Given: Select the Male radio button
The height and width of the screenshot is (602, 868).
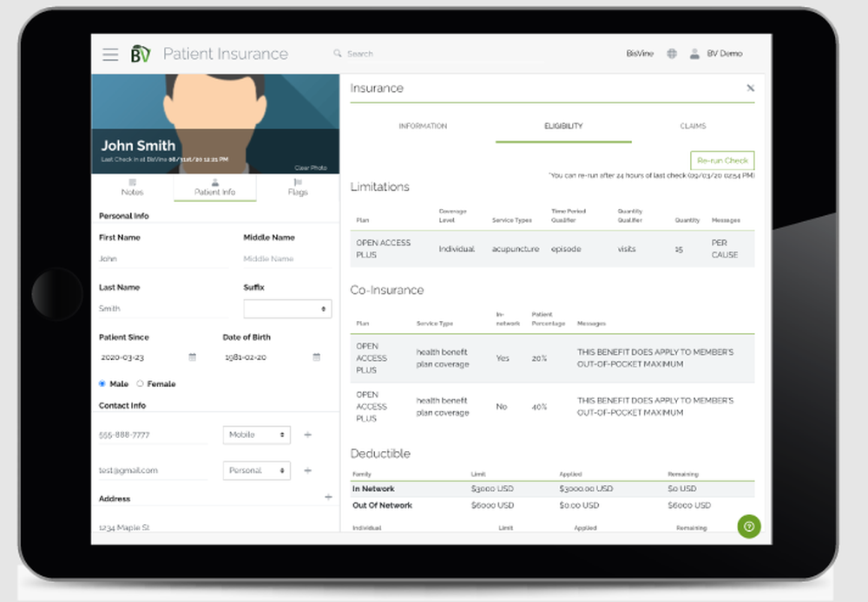Looking at the screenshot, I should coord(102,383).
